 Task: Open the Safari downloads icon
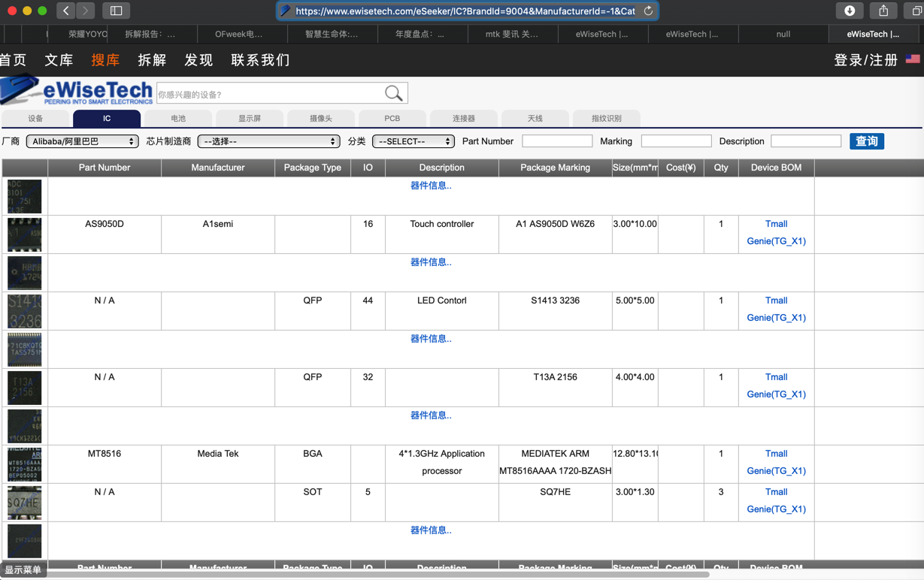(x=850, y=11)
